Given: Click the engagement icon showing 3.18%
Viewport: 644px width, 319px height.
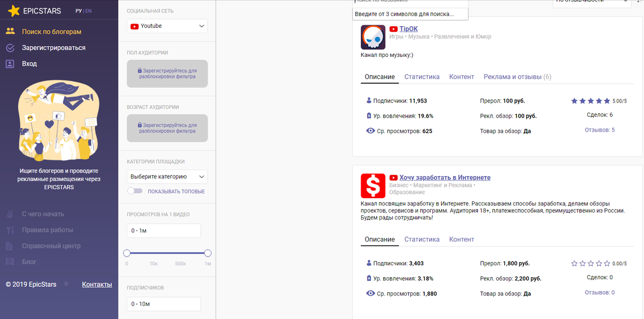Looking at the screenshot, I should coord(369,278).
